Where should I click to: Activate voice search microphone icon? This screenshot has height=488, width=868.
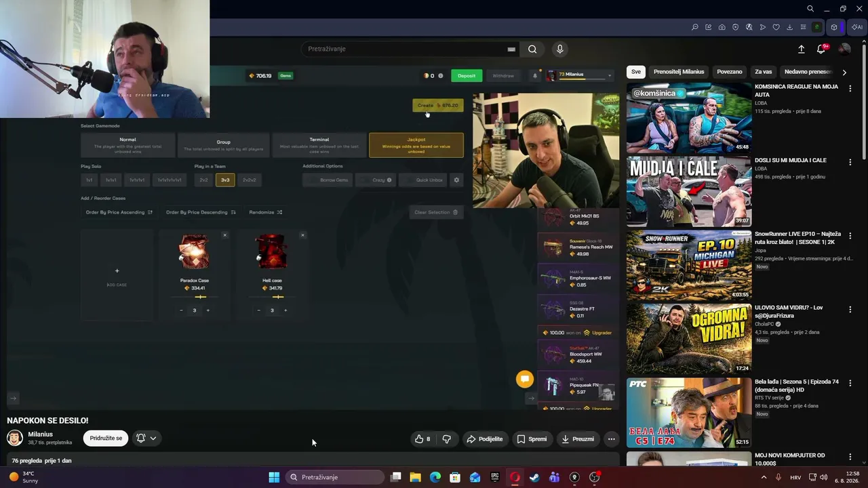tap(559, 49)
